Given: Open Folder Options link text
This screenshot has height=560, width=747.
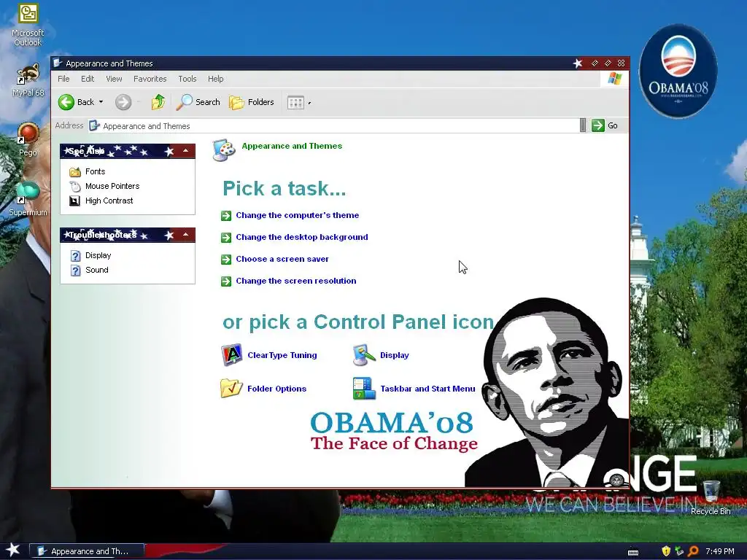Looking at the screenshot, I should 276,389.
